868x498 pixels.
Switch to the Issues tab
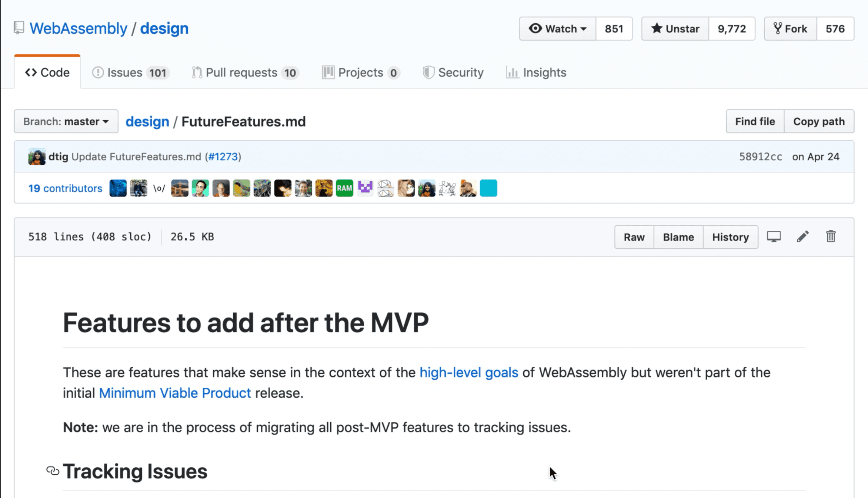coord(130,73)
